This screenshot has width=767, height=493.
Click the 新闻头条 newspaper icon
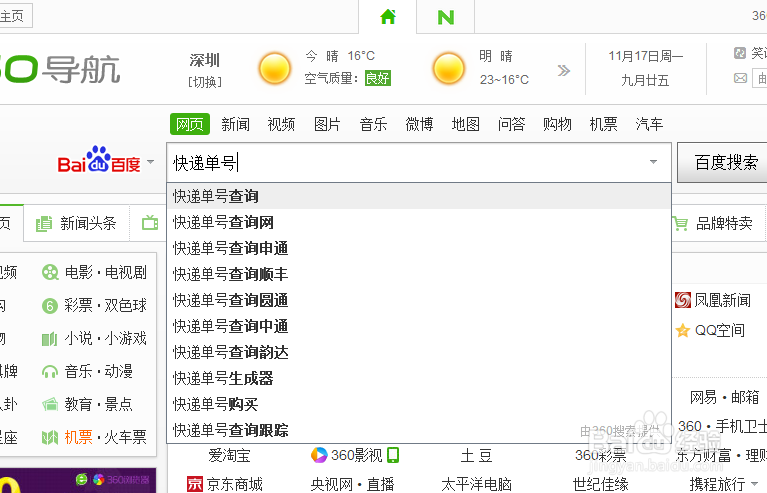pos(44,224)
